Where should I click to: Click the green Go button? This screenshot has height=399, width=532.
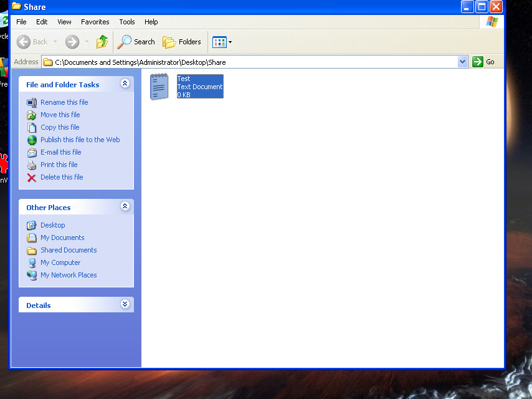(x=483, y=62)
